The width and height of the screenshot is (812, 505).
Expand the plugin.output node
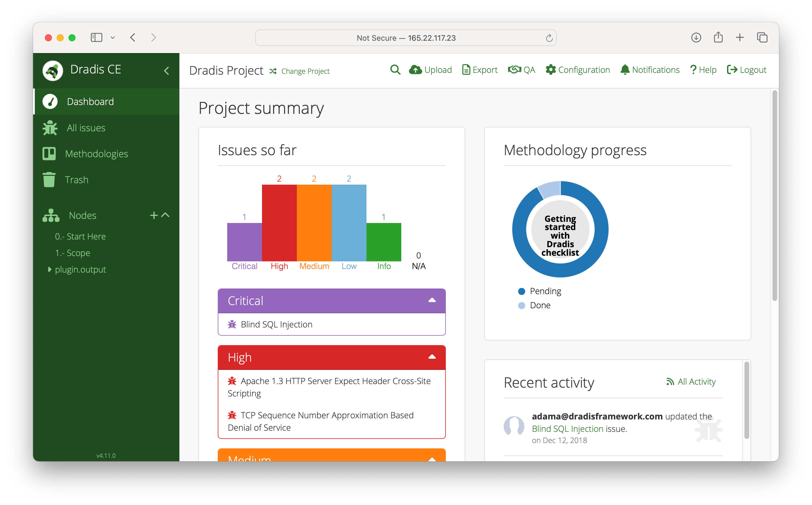coord(50,270)
